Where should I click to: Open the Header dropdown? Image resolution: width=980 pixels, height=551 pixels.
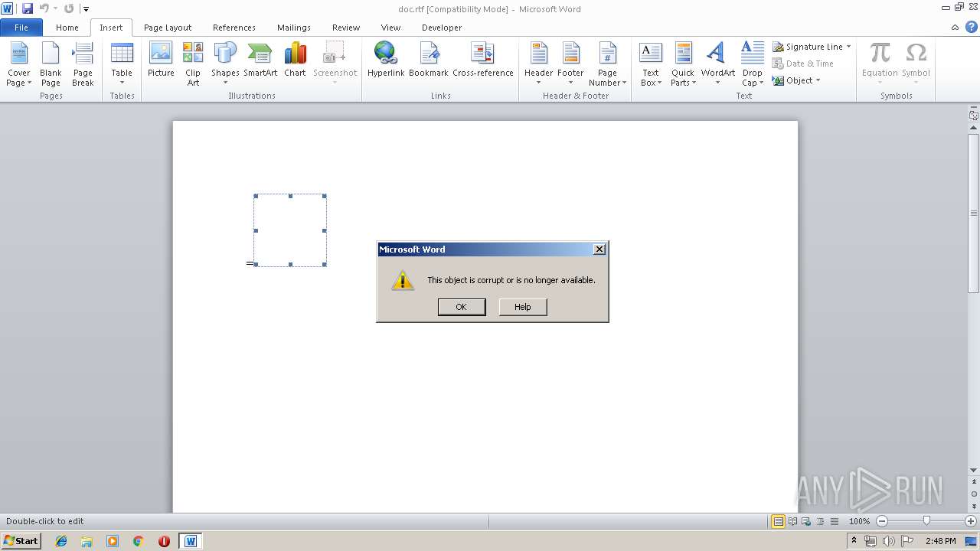(x=538, y=64)
